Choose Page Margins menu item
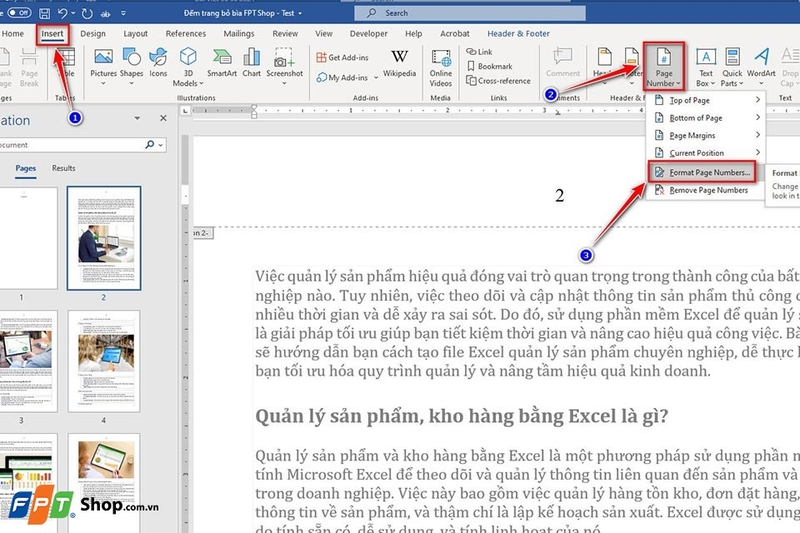Image resolution: width=800 pixels, height=533 pixels. pyautogui.click(x=706, y=136)
